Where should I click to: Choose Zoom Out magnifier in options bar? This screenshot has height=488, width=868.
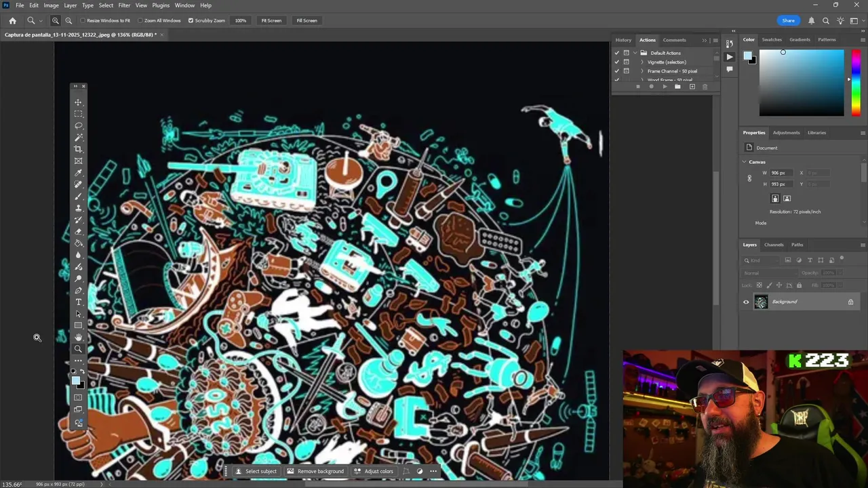click(68, 20)
